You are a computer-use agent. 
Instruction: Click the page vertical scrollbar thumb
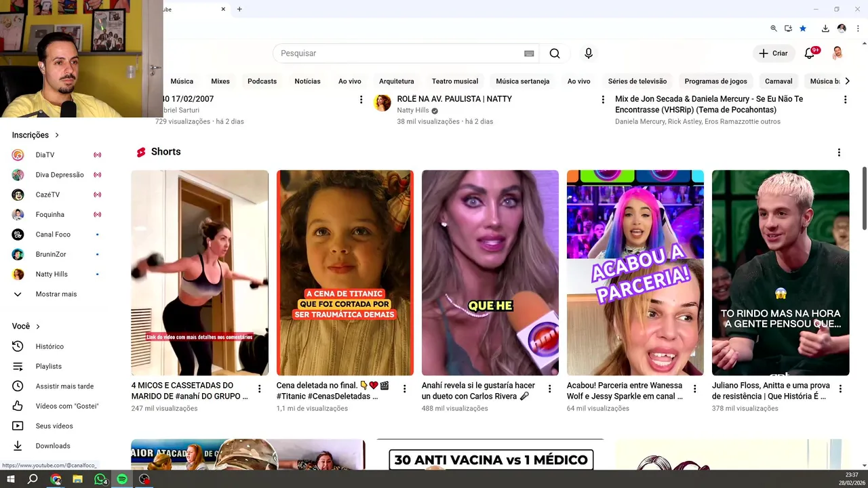[x=864, y=198]
